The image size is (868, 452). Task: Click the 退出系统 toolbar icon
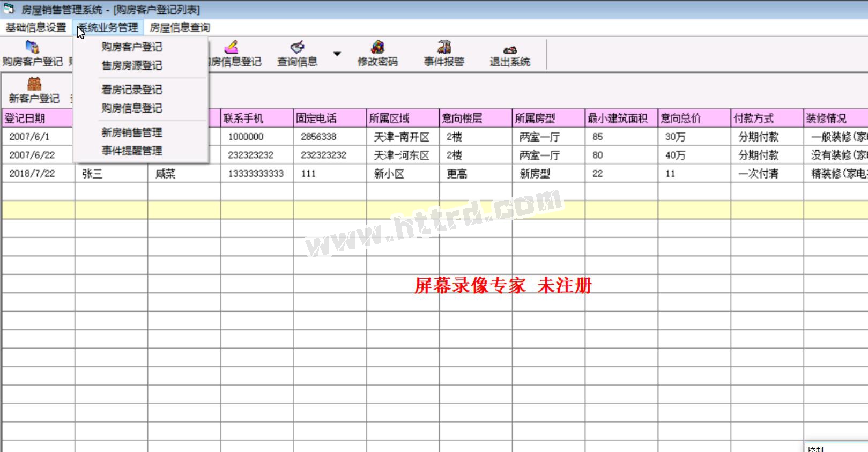coord(510,49)
